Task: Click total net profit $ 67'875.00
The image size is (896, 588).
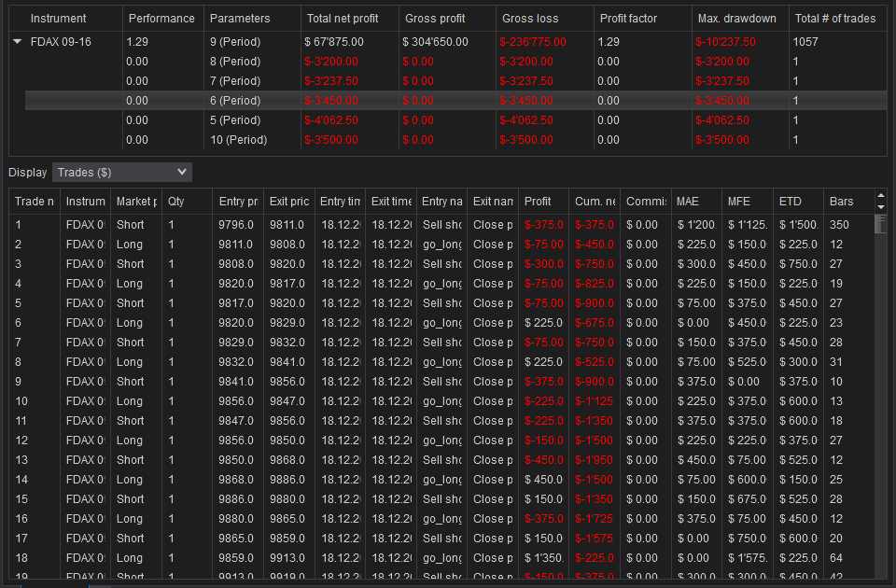Action: click(x=334, y=42)
